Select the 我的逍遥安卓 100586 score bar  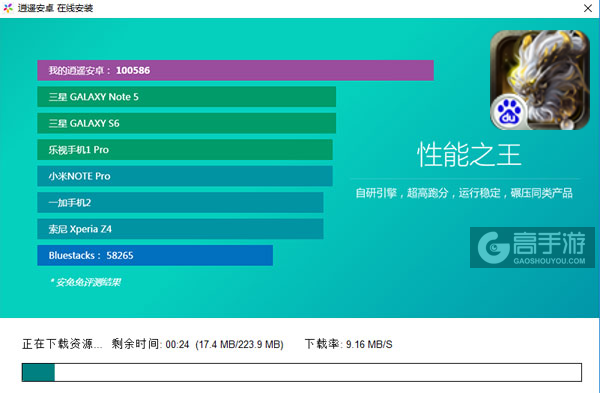click(235, 70)
